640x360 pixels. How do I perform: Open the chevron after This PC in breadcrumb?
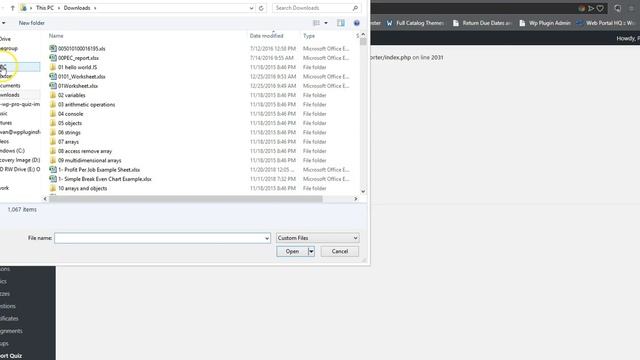coord(59,8)
